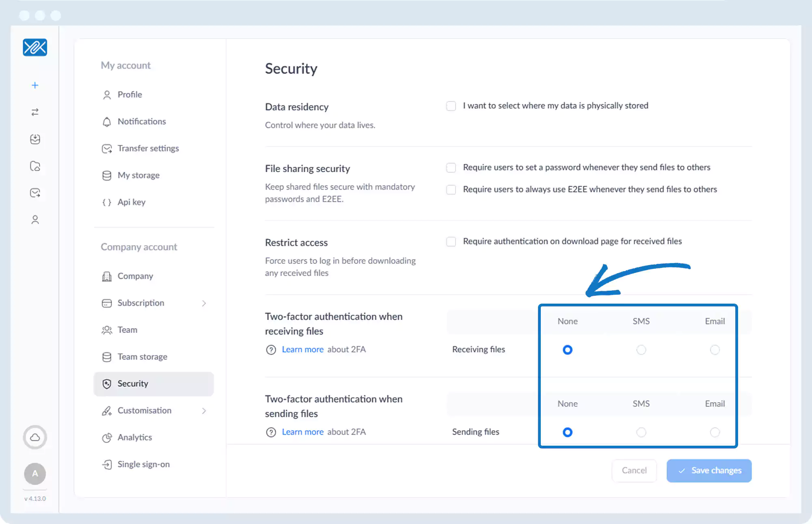Click the received files inbox sidebar icon
This screenshot has height=524, width=812.
pyautogui.click(x=35, y=139)
